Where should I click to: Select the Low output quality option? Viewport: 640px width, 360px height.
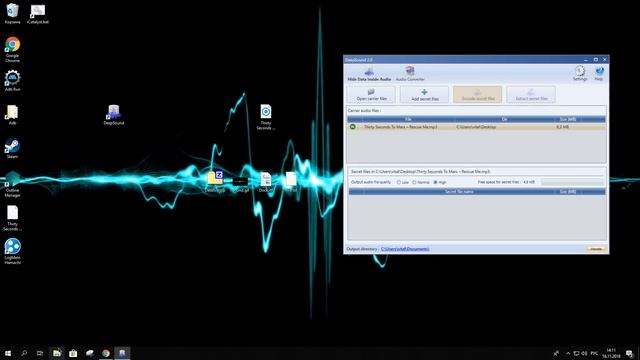pos(402,182)
